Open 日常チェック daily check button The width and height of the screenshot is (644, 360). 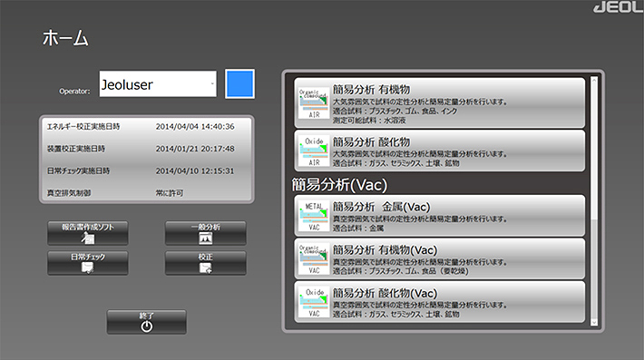[x=88, y=263]
